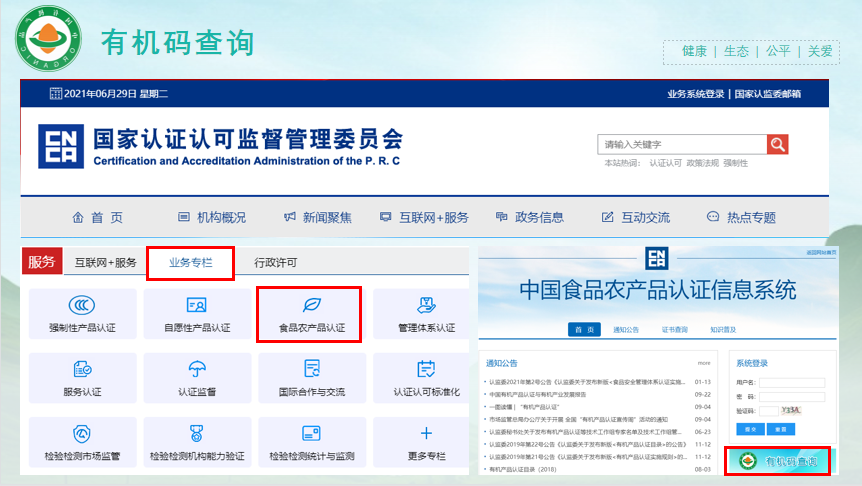Viewport: 862px width, 486px height.
Task: Click the blue 提交 submit button
Action: 750,429
